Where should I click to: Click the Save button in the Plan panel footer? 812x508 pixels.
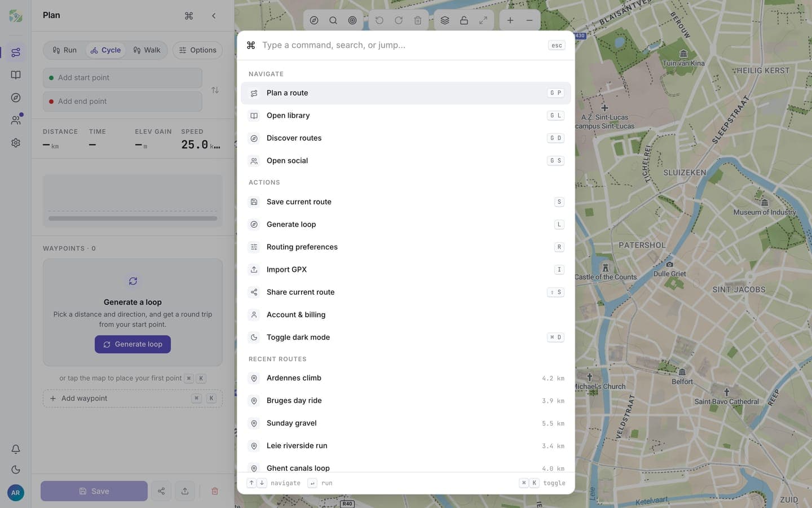click(x=94, y=491)
